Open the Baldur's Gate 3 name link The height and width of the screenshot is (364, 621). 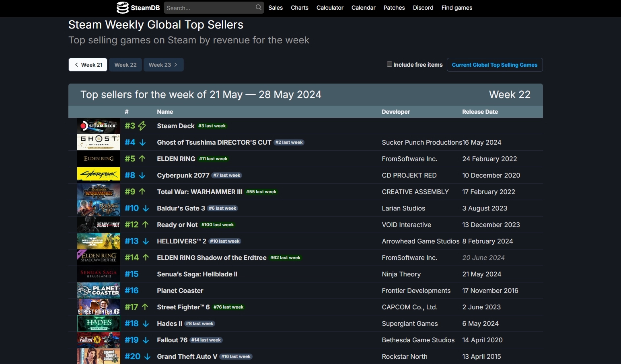coord(181,208)
